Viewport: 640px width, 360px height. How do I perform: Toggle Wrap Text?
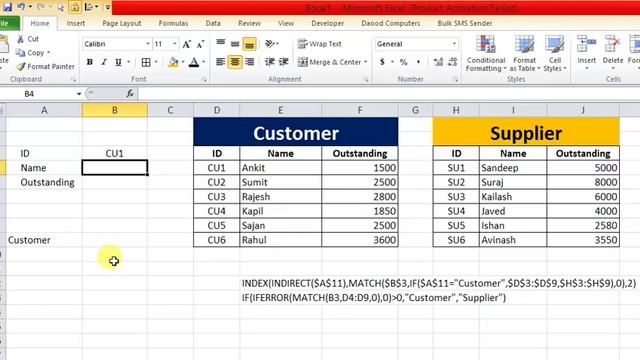[320, 44]
